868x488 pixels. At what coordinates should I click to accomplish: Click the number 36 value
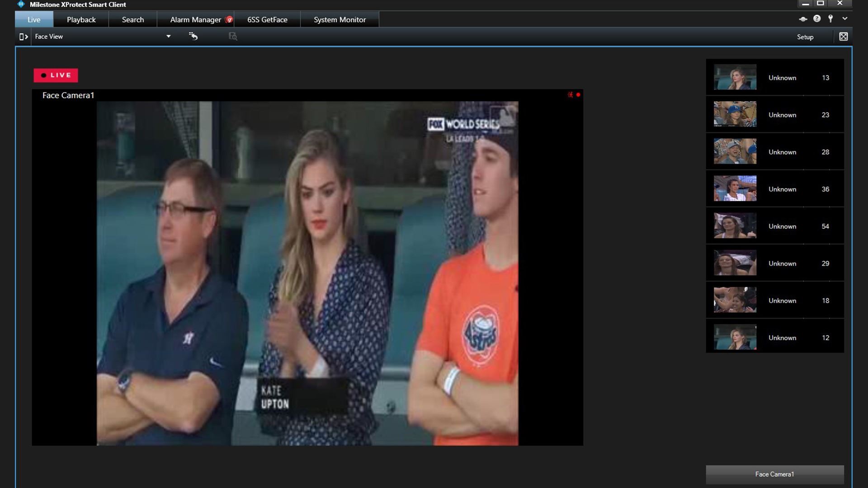click(825, 189)
